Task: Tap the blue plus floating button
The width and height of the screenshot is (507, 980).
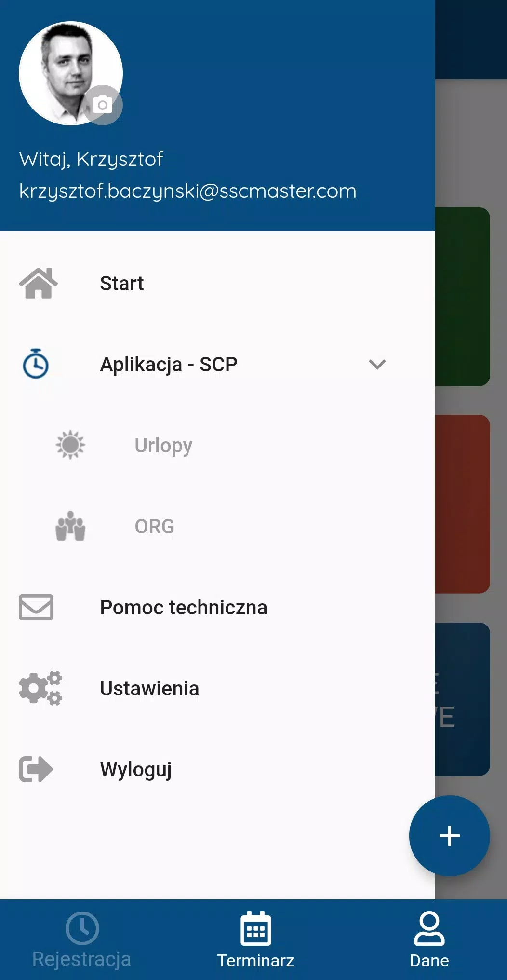Action: 450,836
